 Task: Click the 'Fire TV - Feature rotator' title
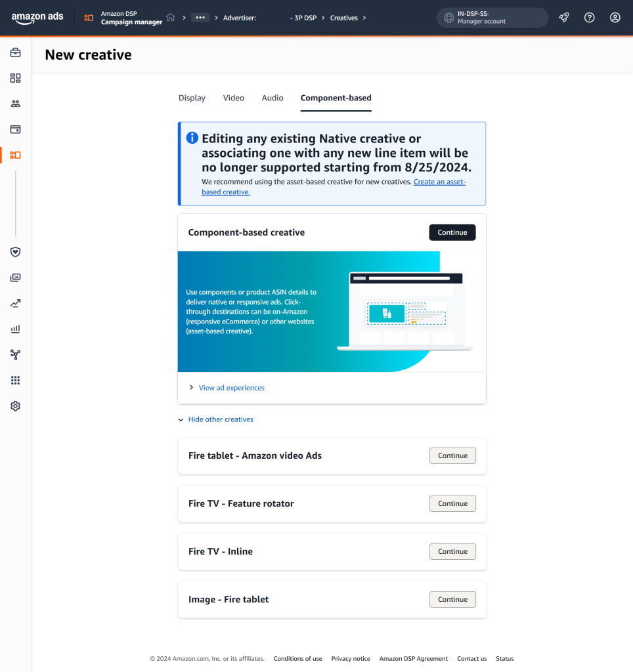click(x=241, y=503)
